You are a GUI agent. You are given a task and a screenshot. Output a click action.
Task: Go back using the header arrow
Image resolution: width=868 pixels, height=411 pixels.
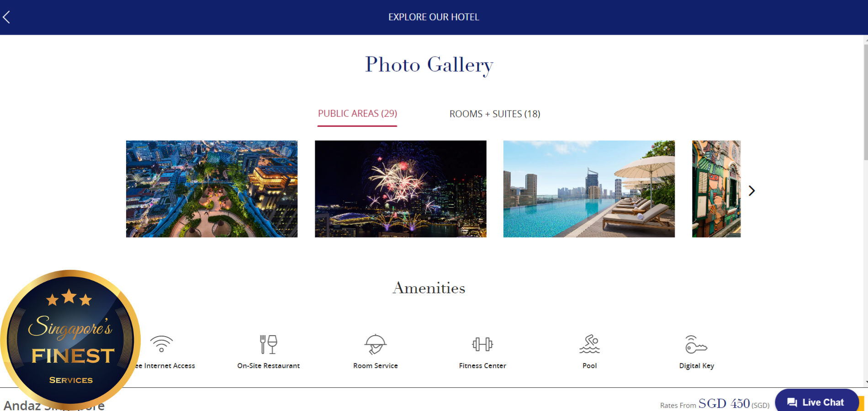tap(6, 17)
